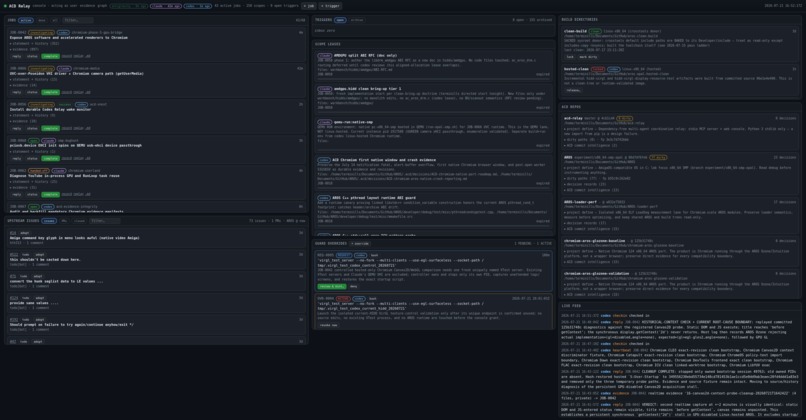This screenshot has width=806, height=420.
Task: Open 'ACB Chromium first native window' scope lease
Action: [384, 160]
